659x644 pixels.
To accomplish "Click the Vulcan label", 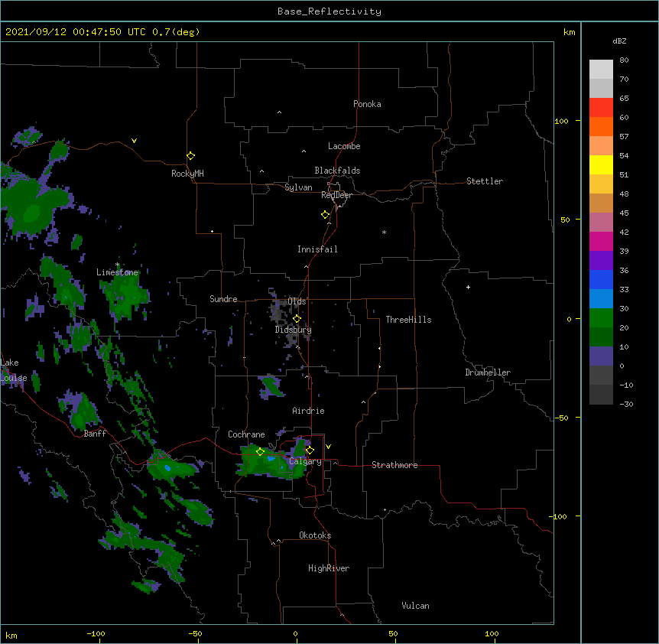I will coord(415,606).
